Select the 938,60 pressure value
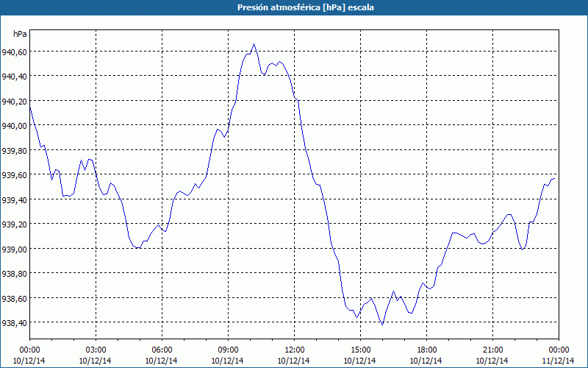588x368 pixels. [x=14, y=299]
